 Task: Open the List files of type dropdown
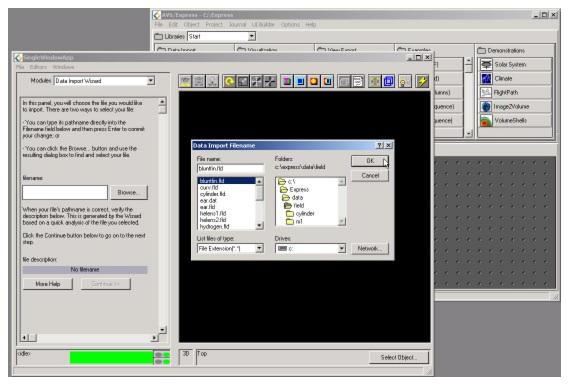[x=259, y=248]
